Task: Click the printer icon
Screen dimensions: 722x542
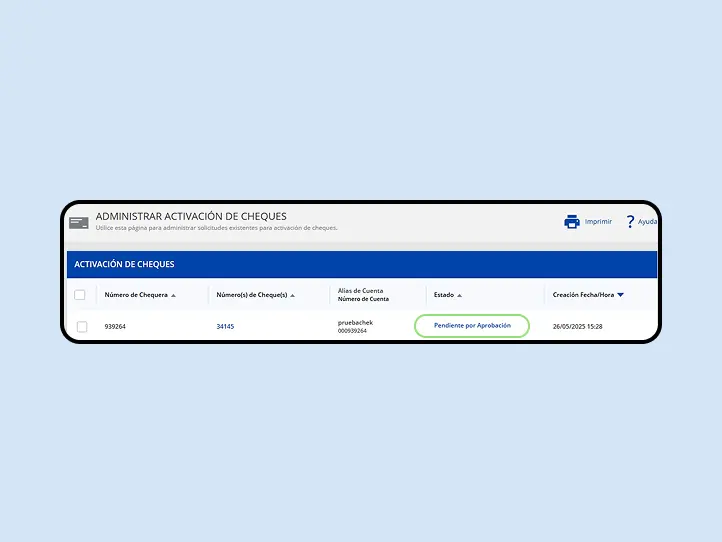Action: [x=572, y=222]
